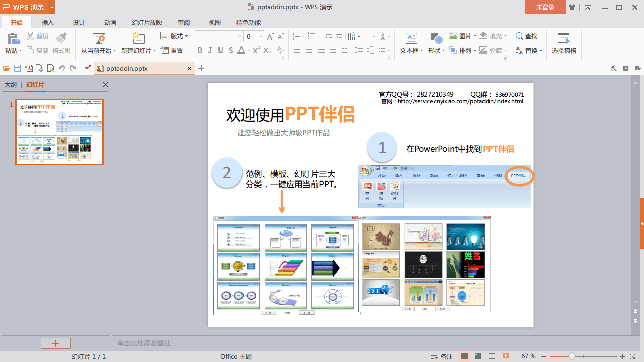
Task: Click the export to PDF icon
Action: click(x=29, y=68)
